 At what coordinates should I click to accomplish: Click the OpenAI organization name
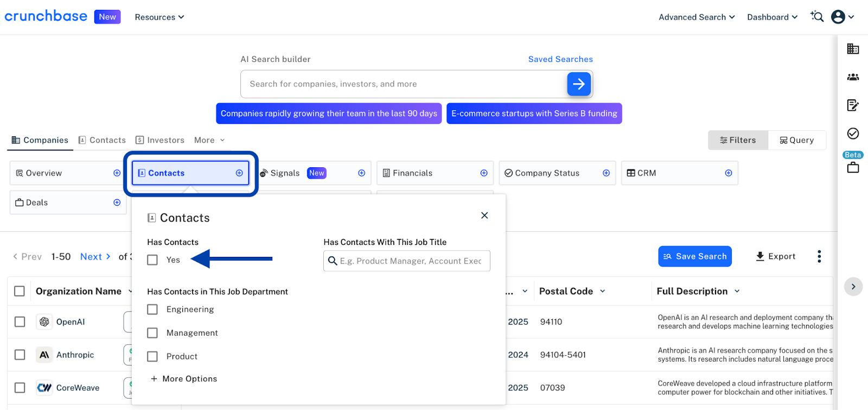pyautogui.click(x=71, y=322)
